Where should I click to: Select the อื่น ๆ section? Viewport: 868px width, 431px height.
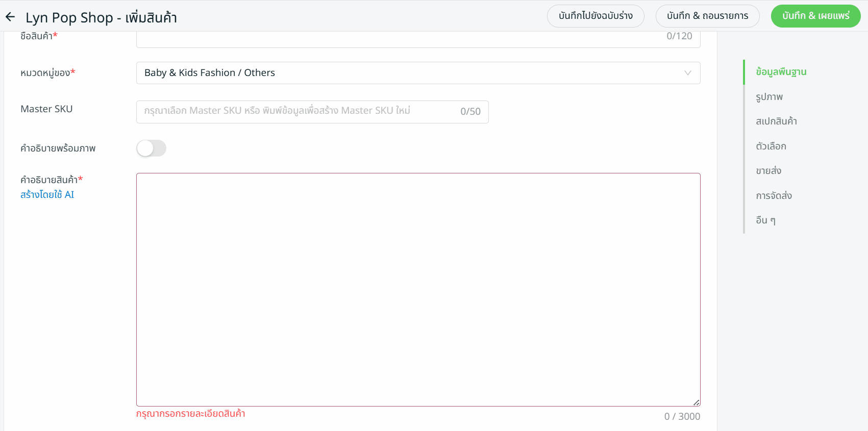[765, 220]
